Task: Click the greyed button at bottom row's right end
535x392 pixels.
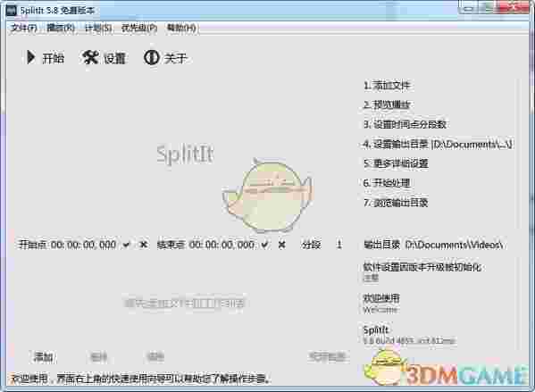Action: (327, 357)
